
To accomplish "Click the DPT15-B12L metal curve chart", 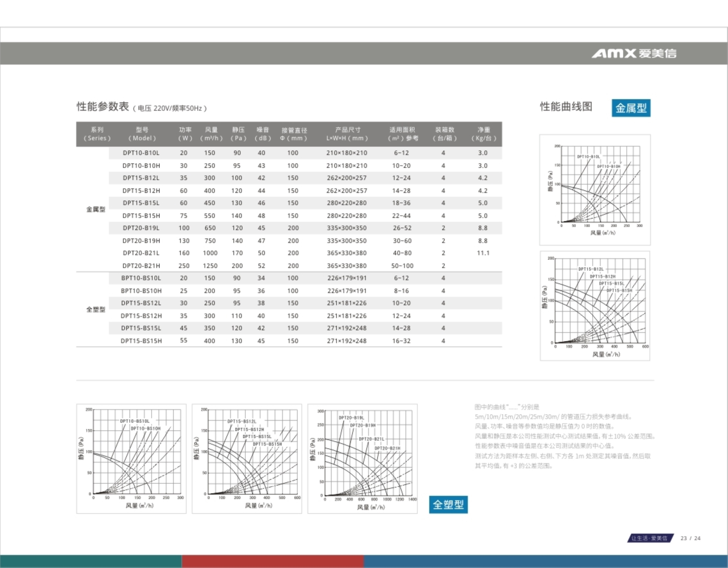I will tap(595, 306).
